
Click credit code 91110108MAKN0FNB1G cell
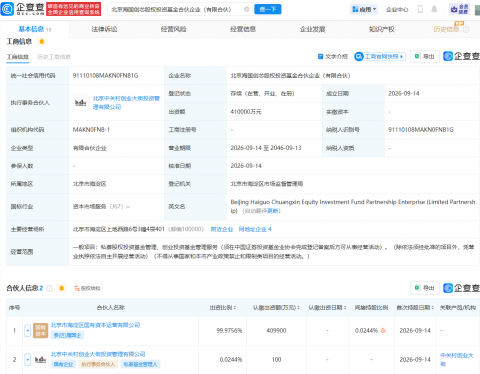pyautogui.click(x=105, y=76)
